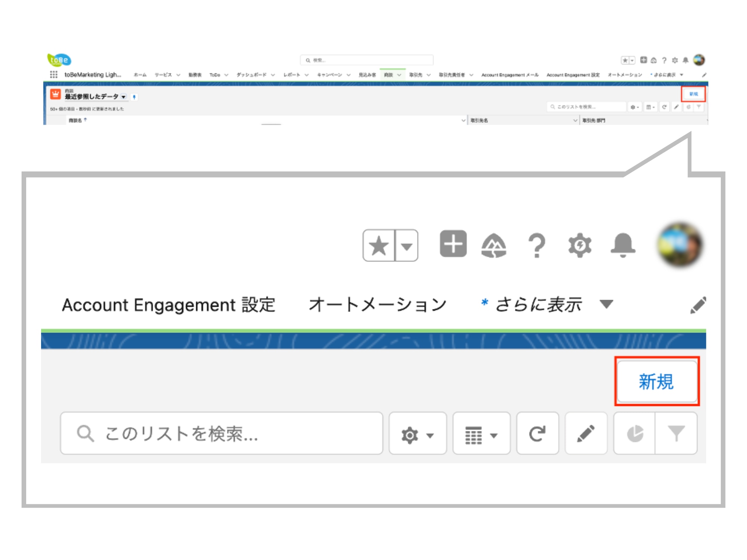Open list view controls gear in enlarged callout

point(418,433)
